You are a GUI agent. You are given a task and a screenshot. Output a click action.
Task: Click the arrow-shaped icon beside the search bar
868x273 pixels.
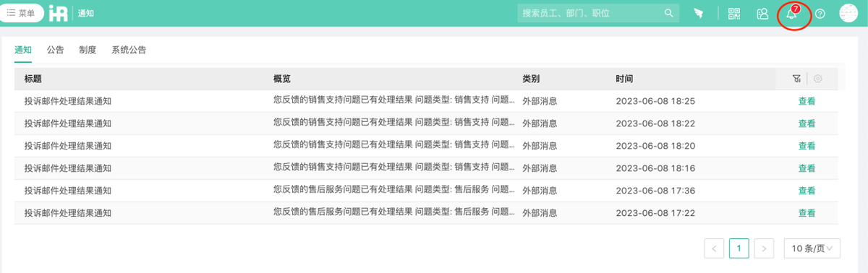pos(699,13)
